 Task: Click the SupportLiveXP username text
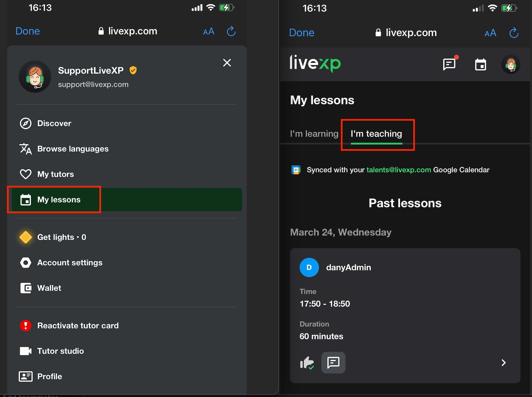[91, 70]
